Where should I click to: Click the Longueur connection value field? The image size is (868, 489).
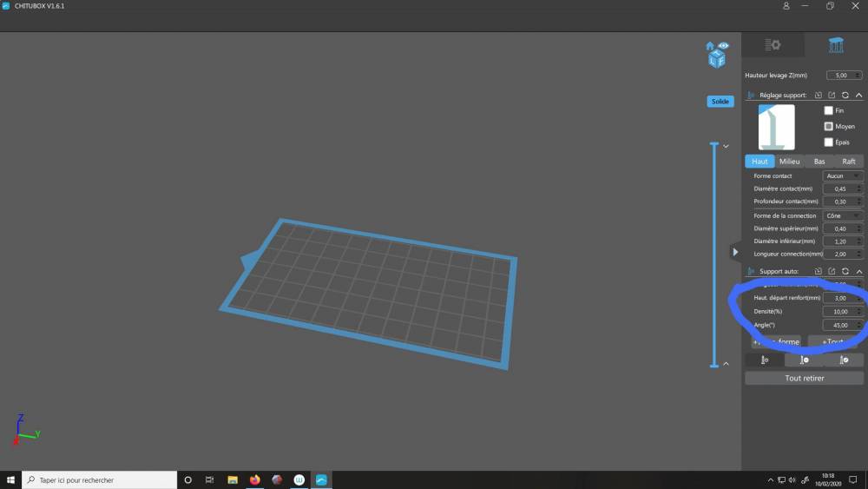click(x=843, y=254)
